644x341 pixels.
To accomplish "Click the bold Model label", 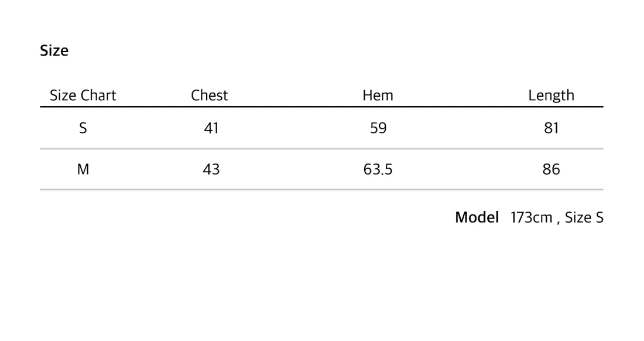I will tap(477, 218).
